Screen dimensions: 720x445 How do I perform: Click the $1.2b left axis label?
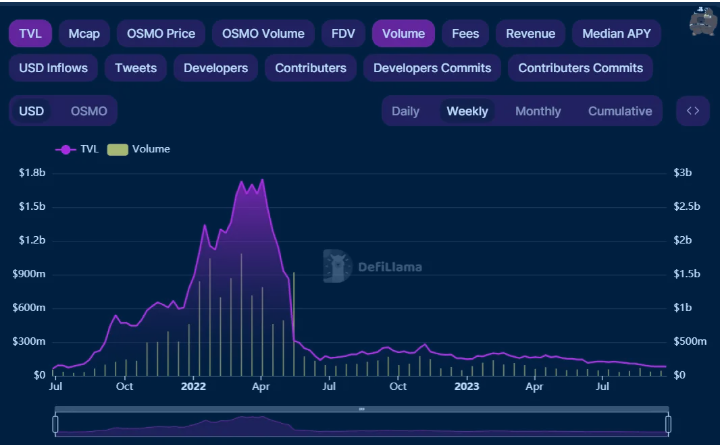(x=32, y=240)
